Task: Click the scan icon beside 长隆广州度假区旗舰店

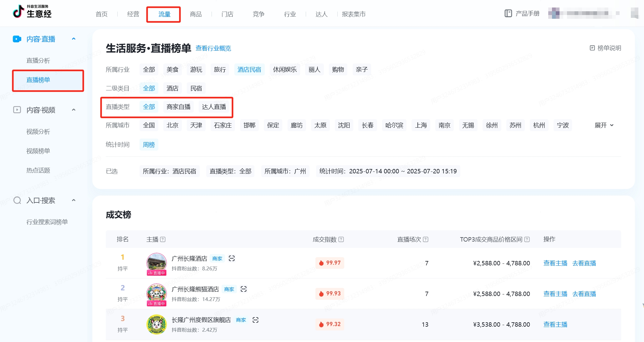Action: tap(255, 320)
